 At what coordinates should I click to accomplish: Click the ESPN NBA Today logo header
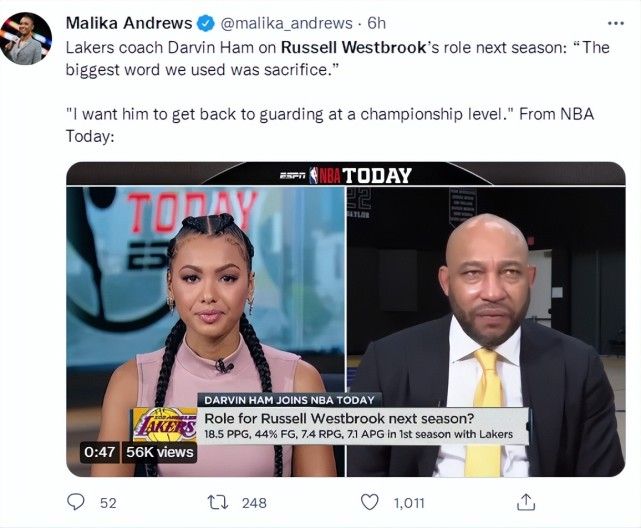coord(345,175)
